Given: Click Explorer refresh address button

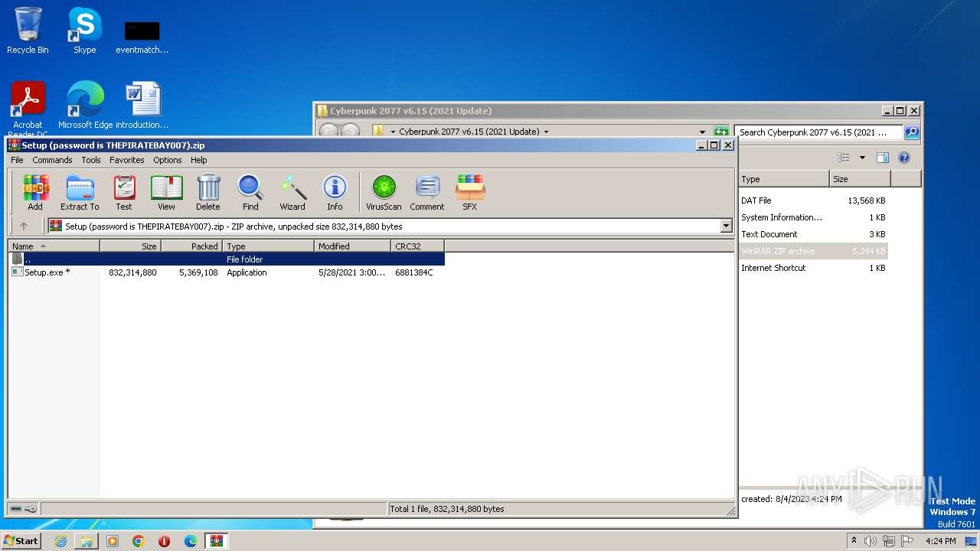Looking at the screenshot, I should 720,132.
